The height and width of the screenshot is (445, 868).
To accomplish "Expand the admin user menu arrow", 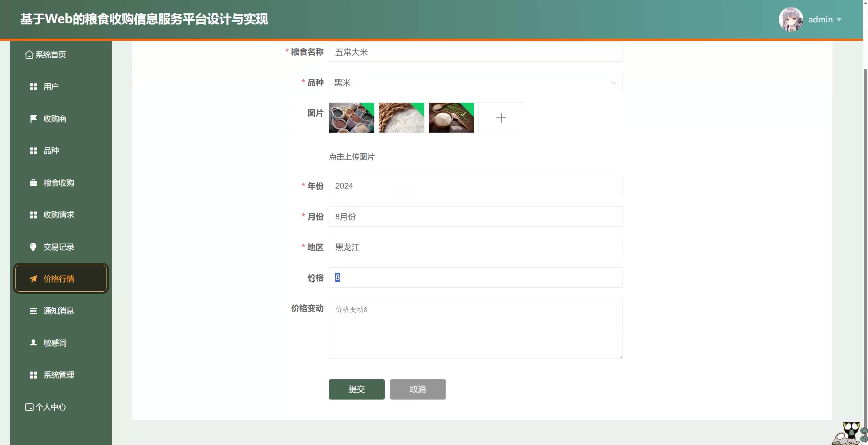I will click(839, 20).
